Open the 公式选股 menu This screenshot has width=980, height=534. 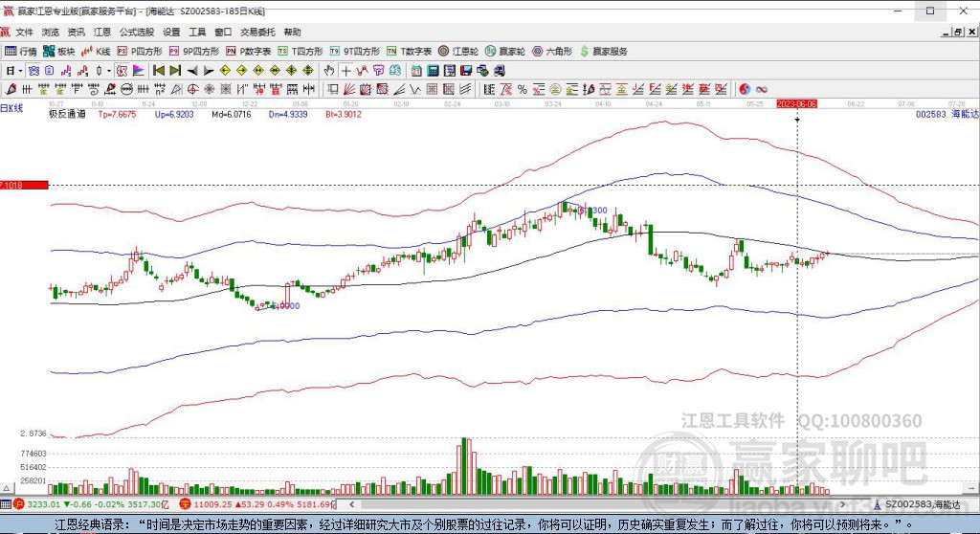click(136, 32)
